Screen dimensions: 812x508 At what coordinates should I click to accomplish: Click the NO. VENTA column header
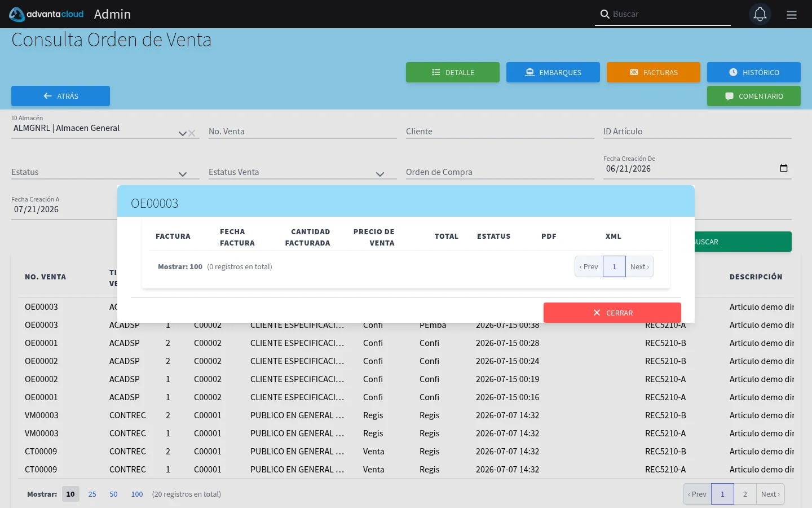point(45,277)
